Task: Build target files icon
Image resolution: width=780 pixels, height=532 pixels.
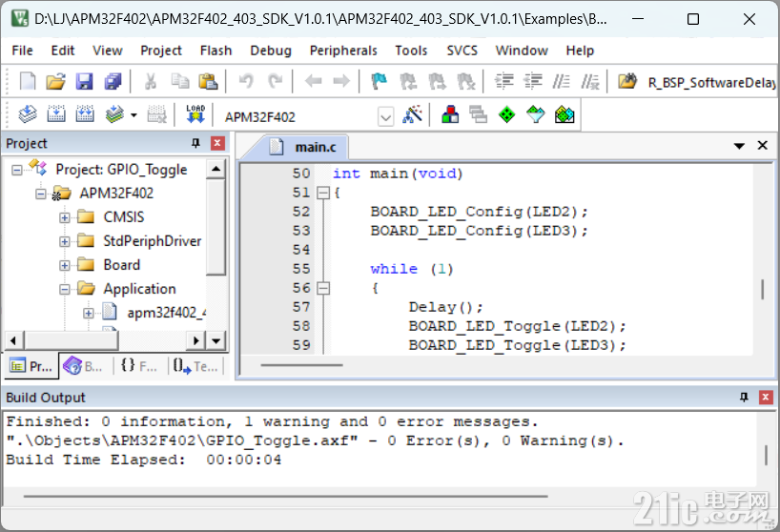Action: 56,114
